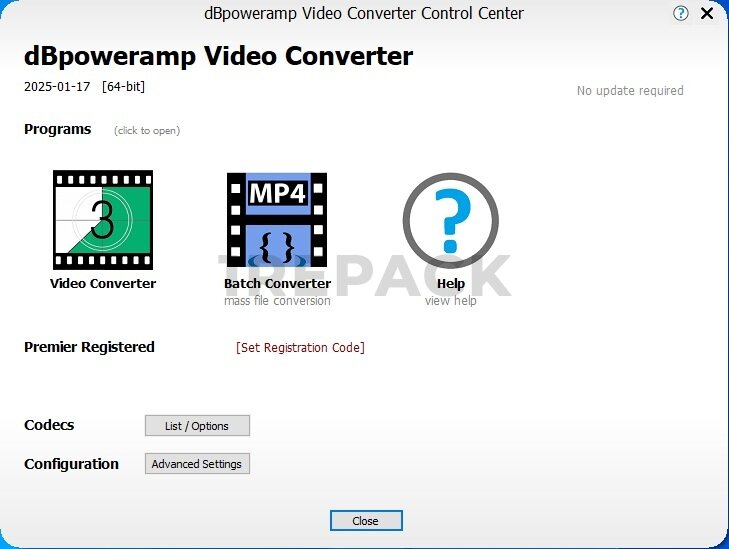Click the 'No update required' status text
This screenshot has height=549, width=729.
[x=630, y=91]
